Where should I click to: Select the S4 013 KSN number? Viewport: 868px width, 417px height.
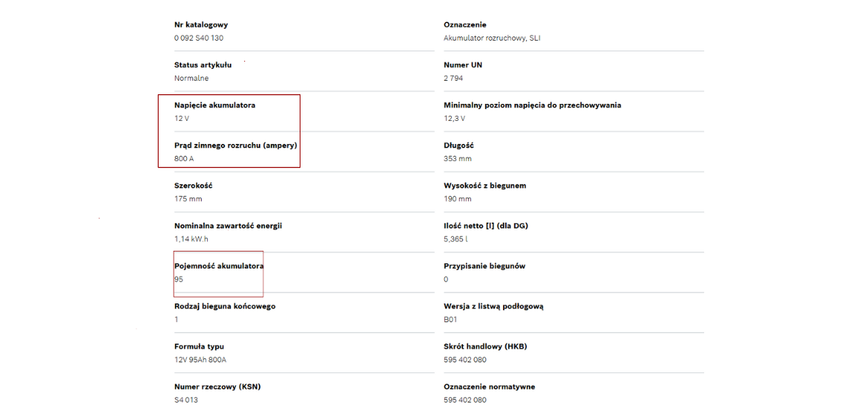(x=186, y=400)
